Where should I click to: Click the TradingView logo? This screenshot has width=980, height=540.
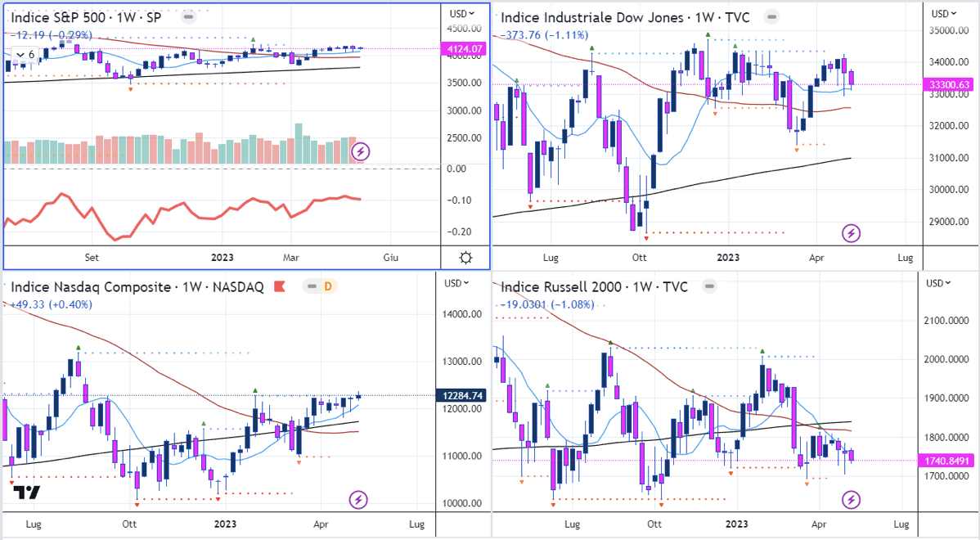coord(27,493)
